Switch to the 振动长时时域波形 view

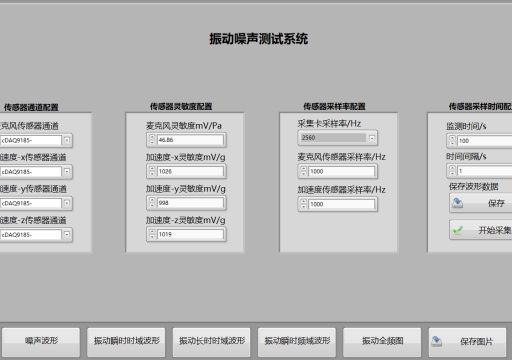tap(212, 342)
